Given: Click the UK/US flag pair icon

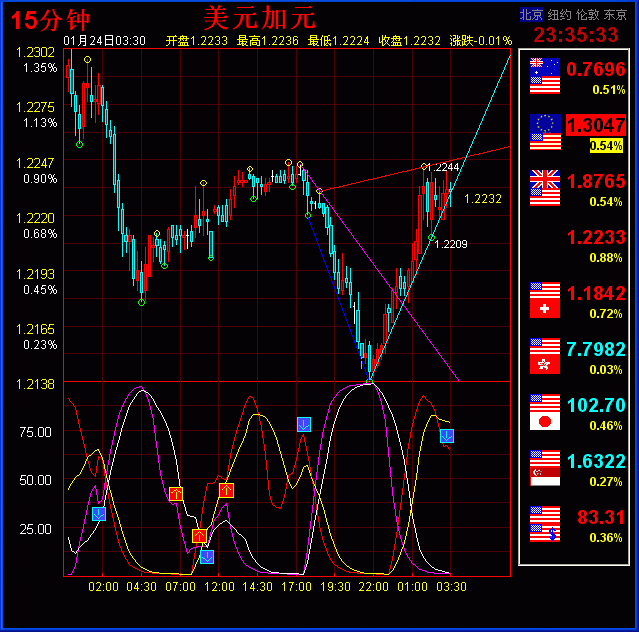Looking at the screenshot, I should (545, 188).
